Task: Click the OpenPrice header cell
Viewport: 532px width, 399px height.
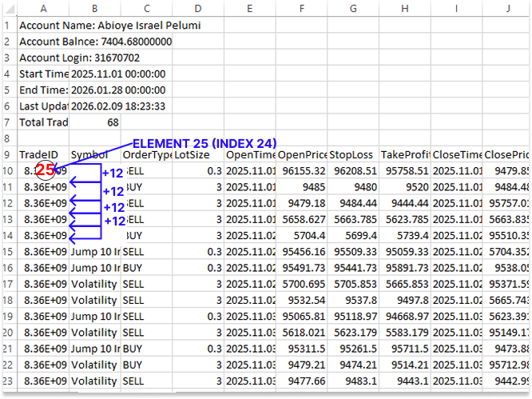Action: pyautogui.click(x=302, y=155)
